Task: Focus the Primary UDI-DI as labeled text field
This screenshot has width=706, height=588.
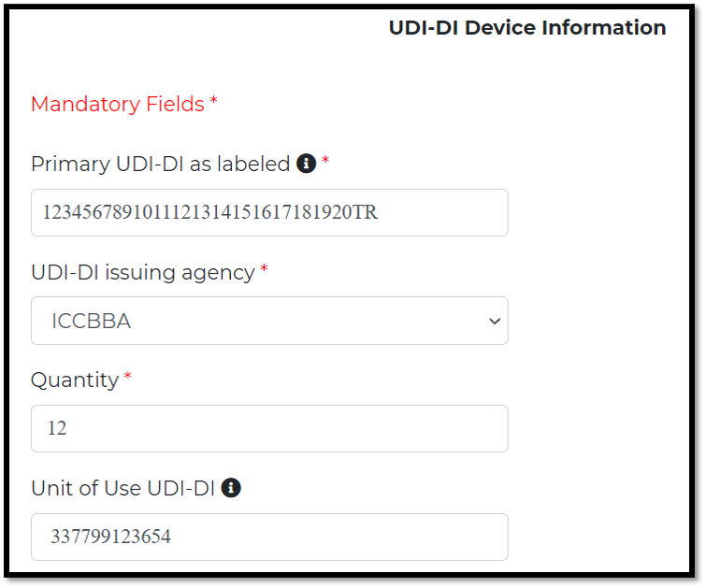Action: 269,212
